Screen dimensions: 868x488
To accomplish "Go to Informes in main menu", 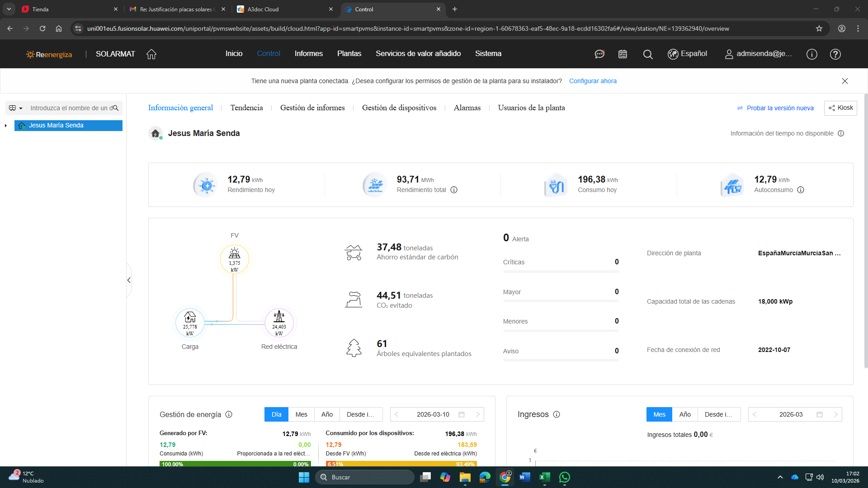I will point(308,53).
